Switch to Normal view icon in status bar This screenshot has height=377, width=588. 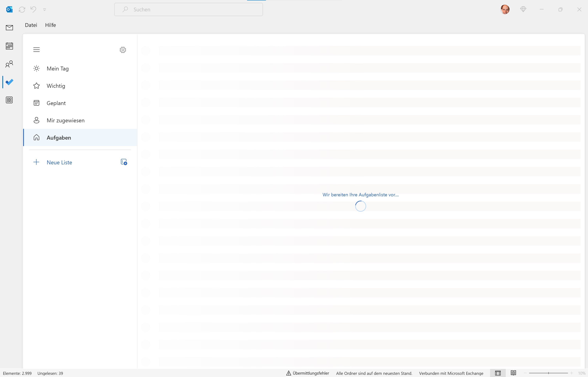[498, 373]
